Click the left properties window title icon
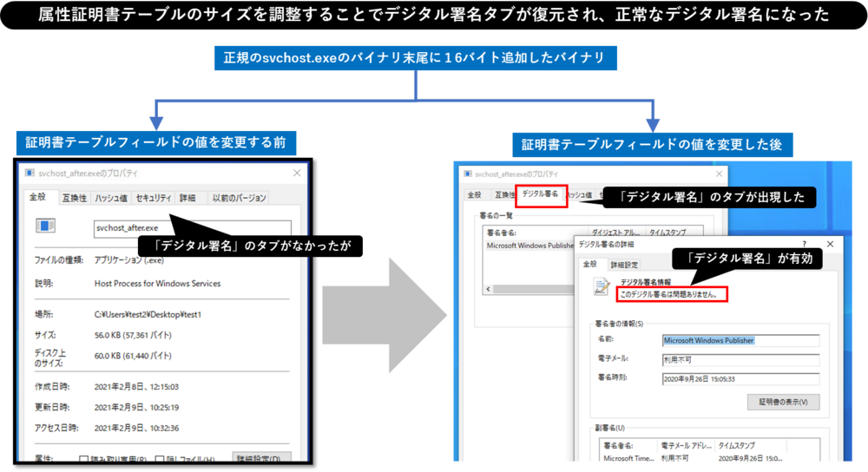The height and width of the screenshot is (472, 868). pos(30,173)
